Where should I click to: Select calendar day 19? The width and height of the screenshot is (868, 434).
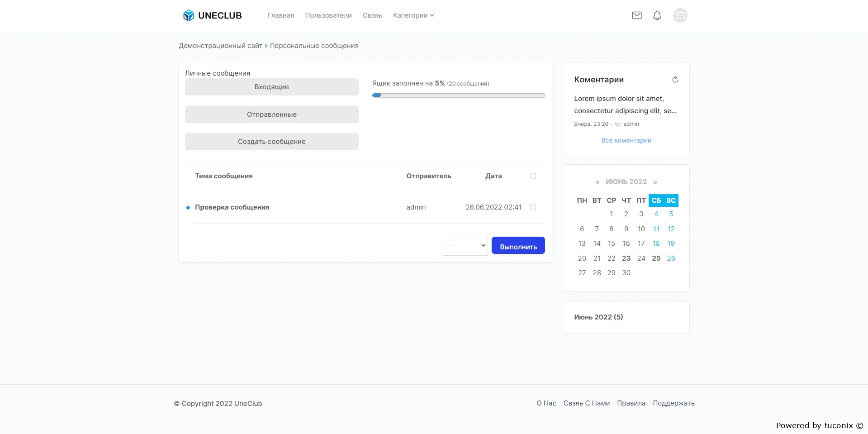click(671, 243)
